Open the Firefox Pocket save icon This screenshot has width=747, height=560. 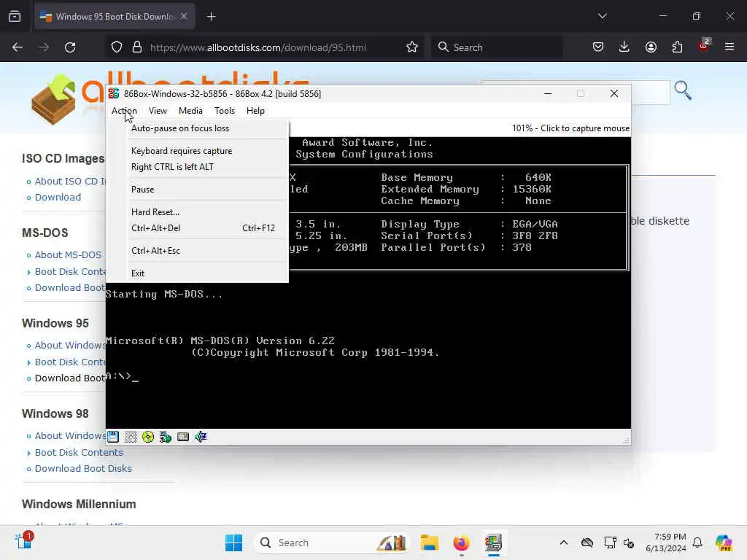click(598, 47)
